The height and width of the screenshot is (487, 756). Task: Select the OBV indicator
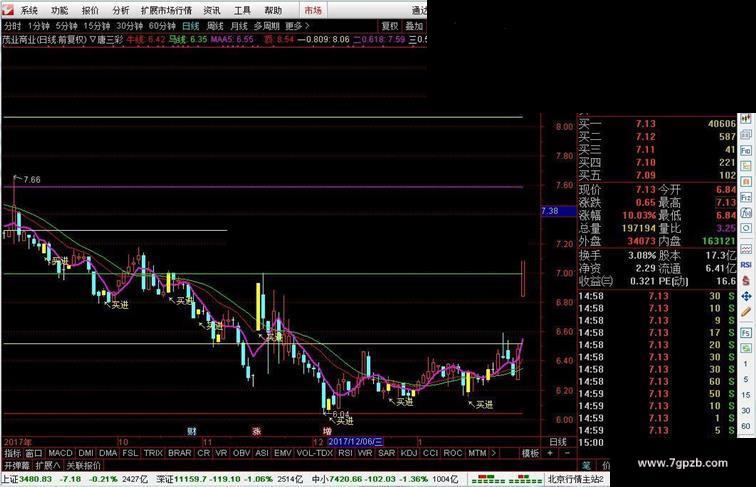tap(242, 453)
